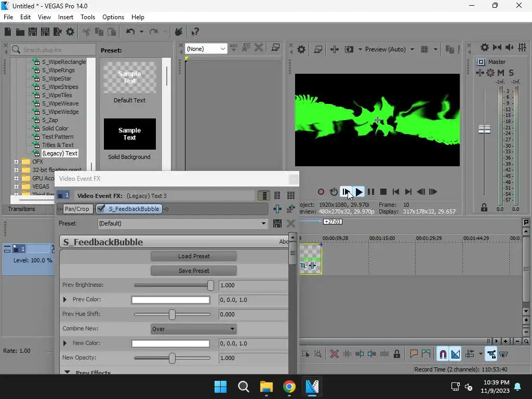The image size is (532, 399).
Task: Click the Undo arrow icon
Action: coord(130,32)
